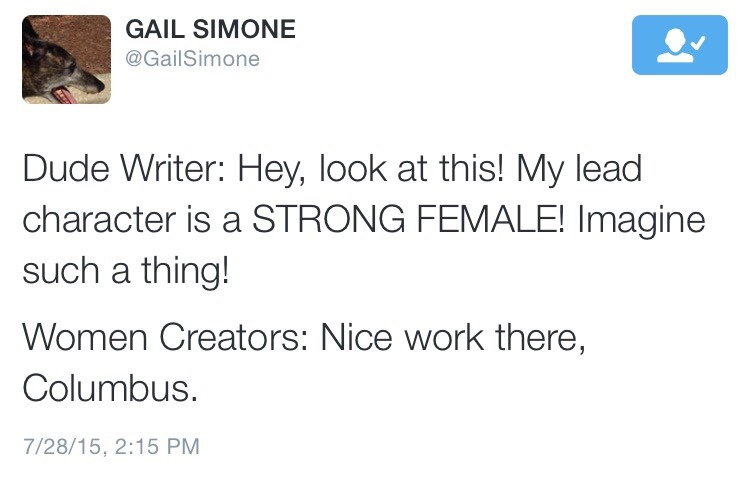This screenshot has height=486, width=750.
Task: Click the "Hey, look at this!" phrase
Action: (x=370, y=170)
